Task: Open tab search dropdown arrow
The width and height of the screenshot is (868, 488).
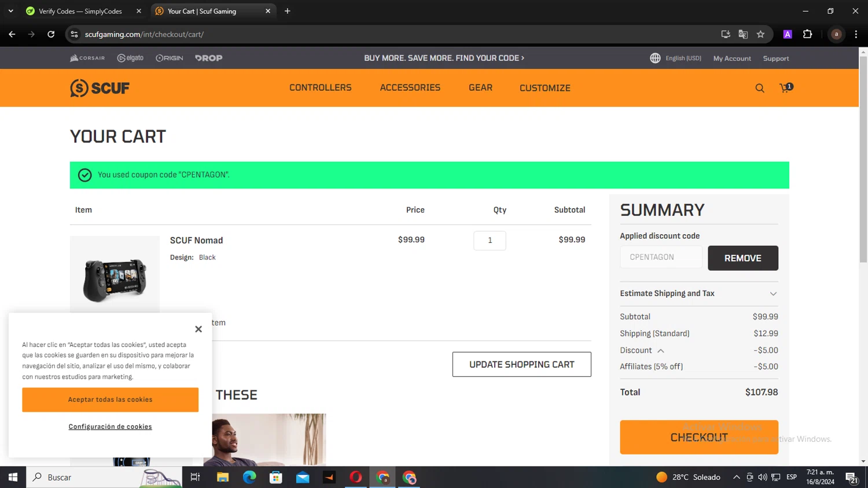Action: click(x=10, y=11)
